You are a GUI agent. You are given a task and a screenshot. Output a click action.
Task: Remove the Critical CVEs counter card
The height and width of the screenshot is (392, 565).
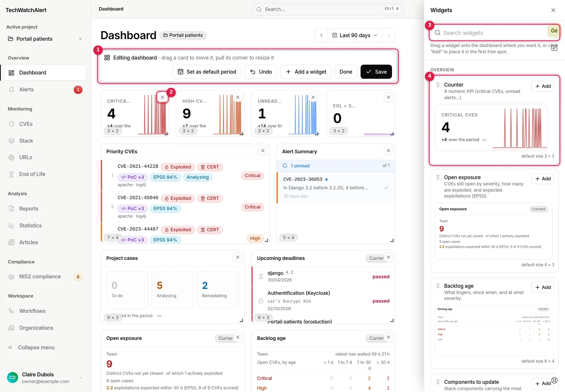pos(162,97)
